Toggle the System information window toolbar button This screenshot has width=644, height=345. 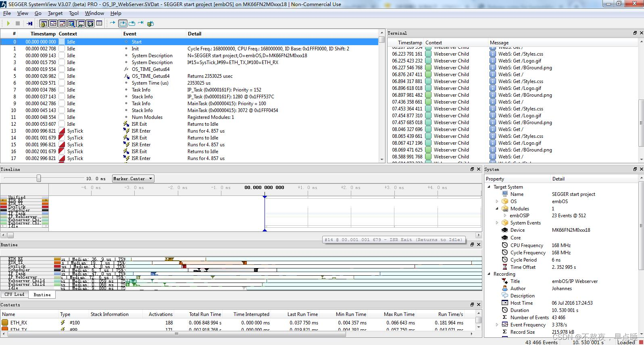click(90, 24)
